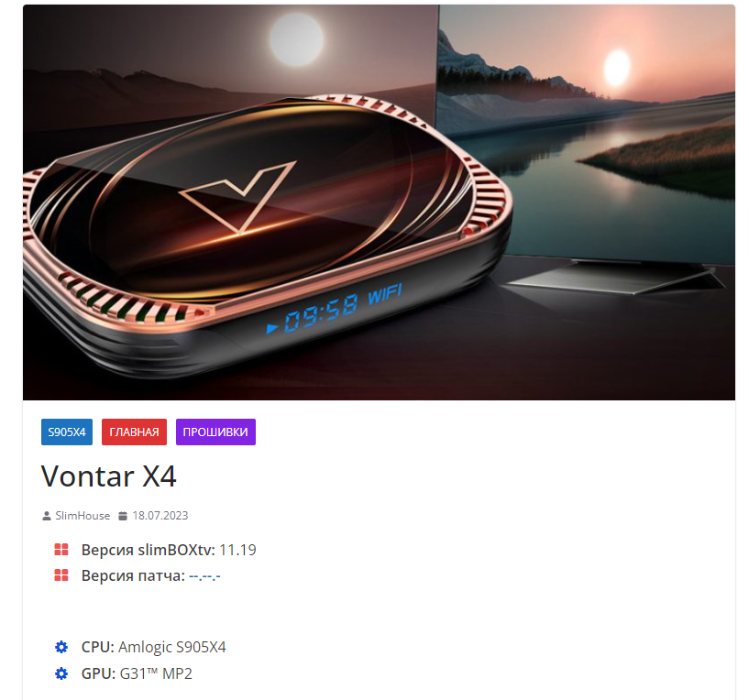The height and width of the screenshot is (700, 749).
Task: Click the Vontar X4 featured image
Action: tap(379, 202)
